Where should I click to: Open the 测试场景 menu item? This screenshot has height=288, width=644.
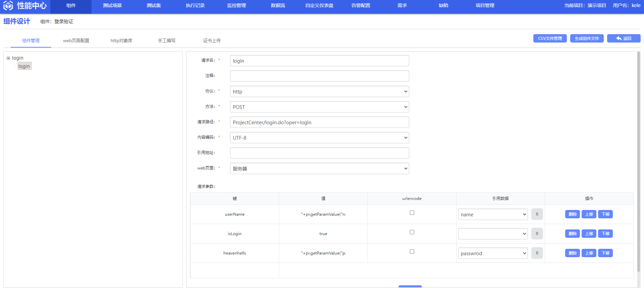(x=112, y=6)
